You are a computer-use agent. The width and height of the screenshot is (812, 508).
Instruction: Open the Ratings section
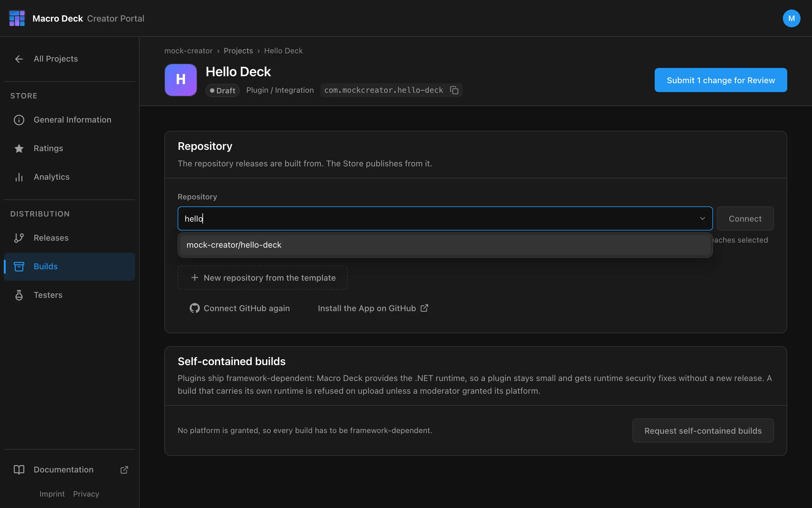coord(69,148)
